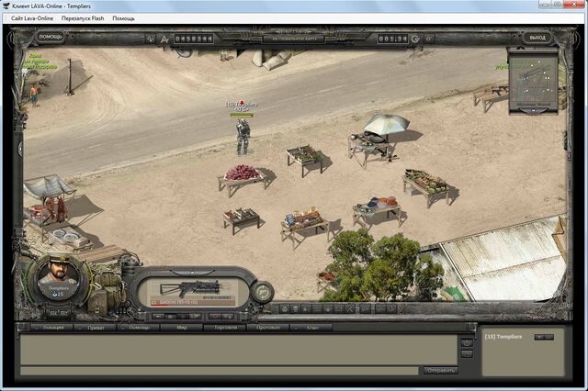Open the 'Сайт Lava-Online' menu
Image resolution: width=588 pixels, height=391 pixels.
click(32, 18)
